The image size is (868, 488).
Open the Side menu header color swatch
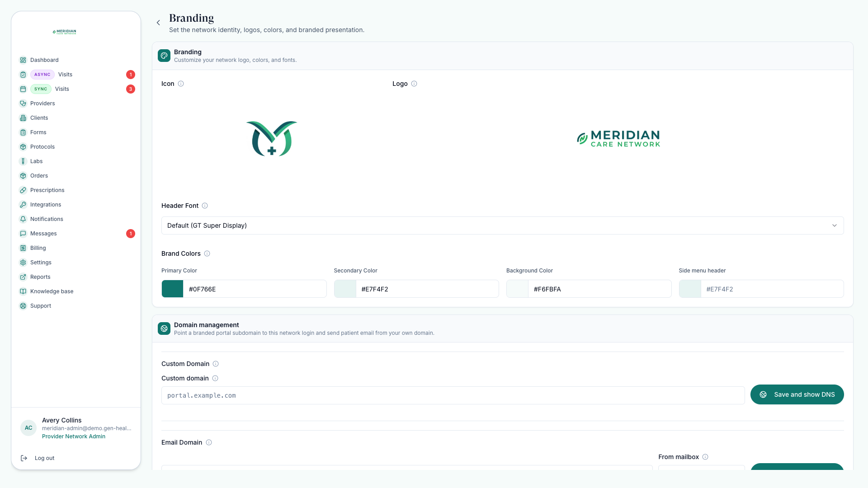click(690, 289)
